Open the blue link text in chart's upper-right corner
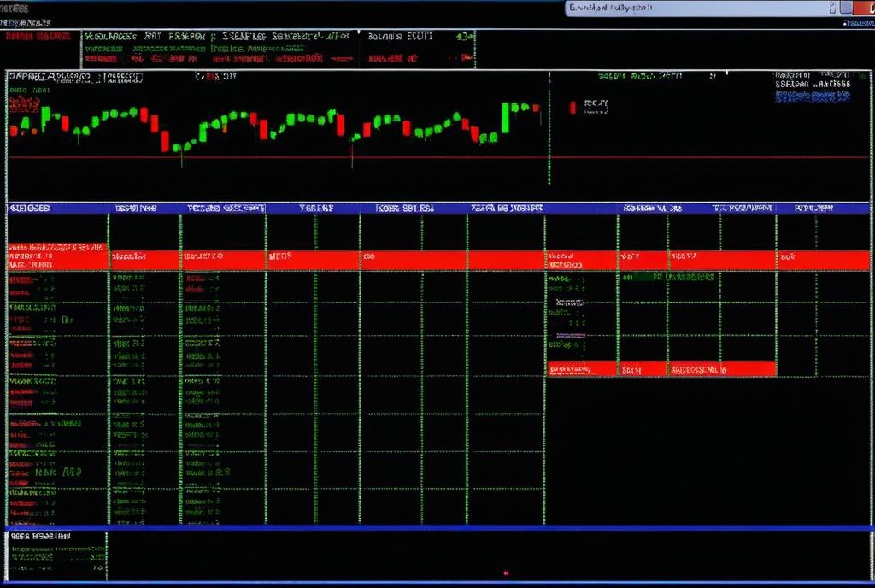Screen dimensions: 875x588 [x=813, y=97]
